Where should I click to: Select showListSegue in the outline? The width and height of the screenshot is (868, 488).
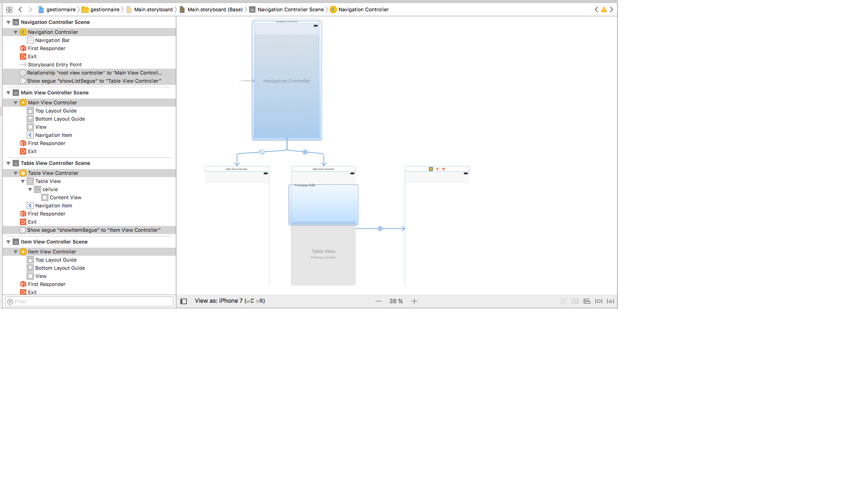coord(94,81)
